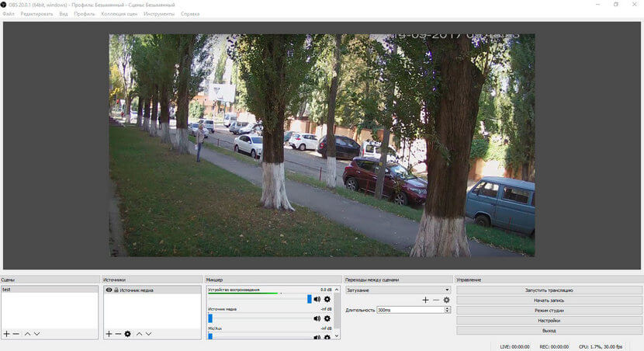Click the Устройство воспроизведения channel label
The width and height of the screenshot is (644, 351).
point(234,290)
